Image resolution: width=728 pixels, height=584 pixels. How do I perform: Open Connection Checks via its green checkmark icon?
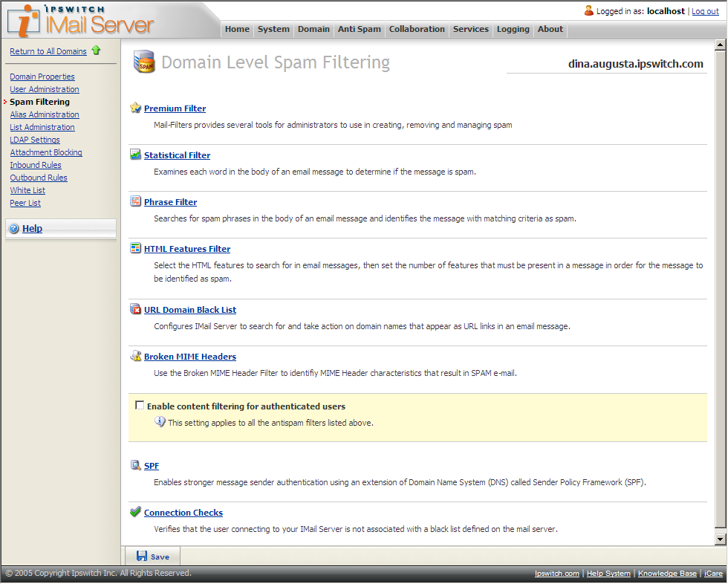pyautogui.click(x=136, y=512)
